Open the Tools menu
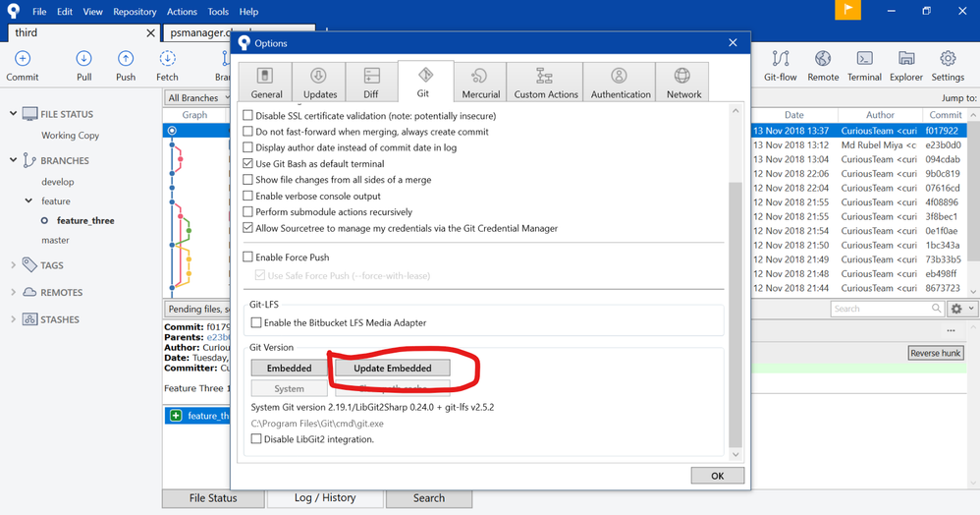The height and width of the screenshot is (515, 980). click(x=218, y=11)
